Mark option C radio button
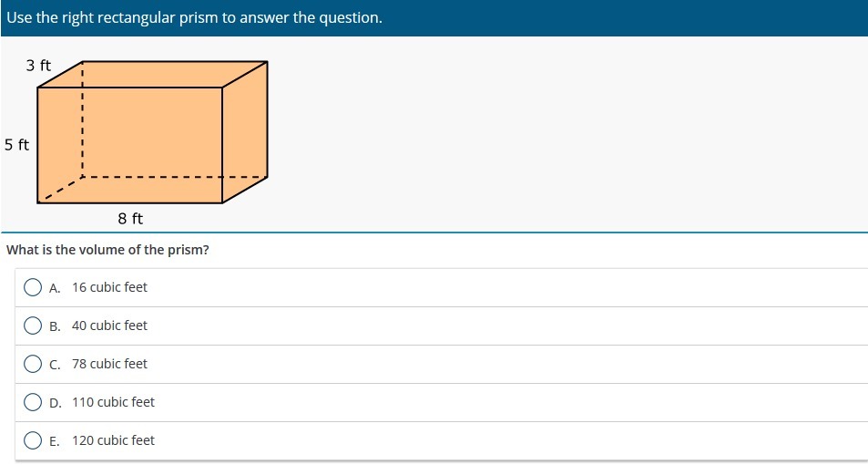 click(x=33, y=364)
